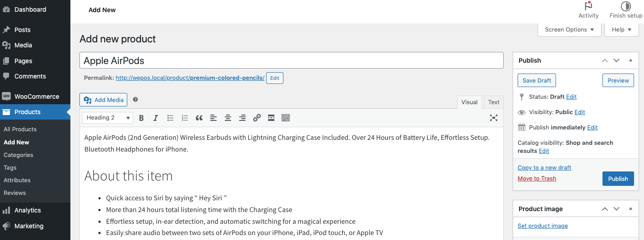Click Add Media button

(103, 100)
